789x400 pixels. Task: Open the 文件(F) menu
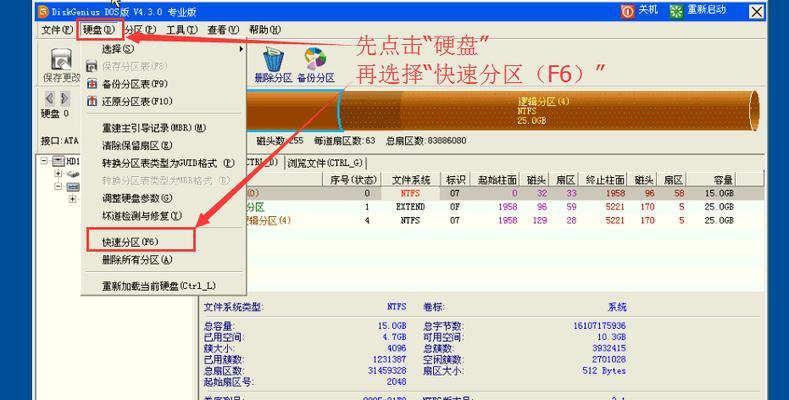[x=57, y=30]
